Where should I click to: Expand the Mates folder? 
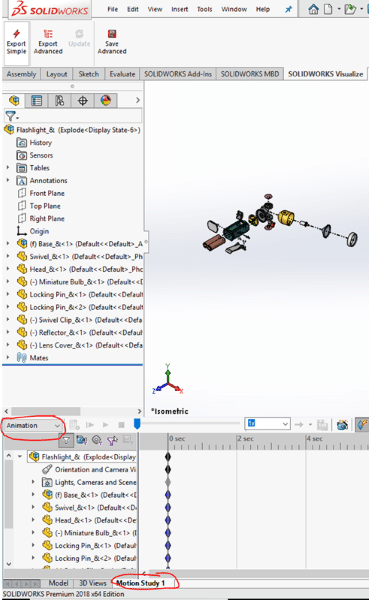click(8, 357)
